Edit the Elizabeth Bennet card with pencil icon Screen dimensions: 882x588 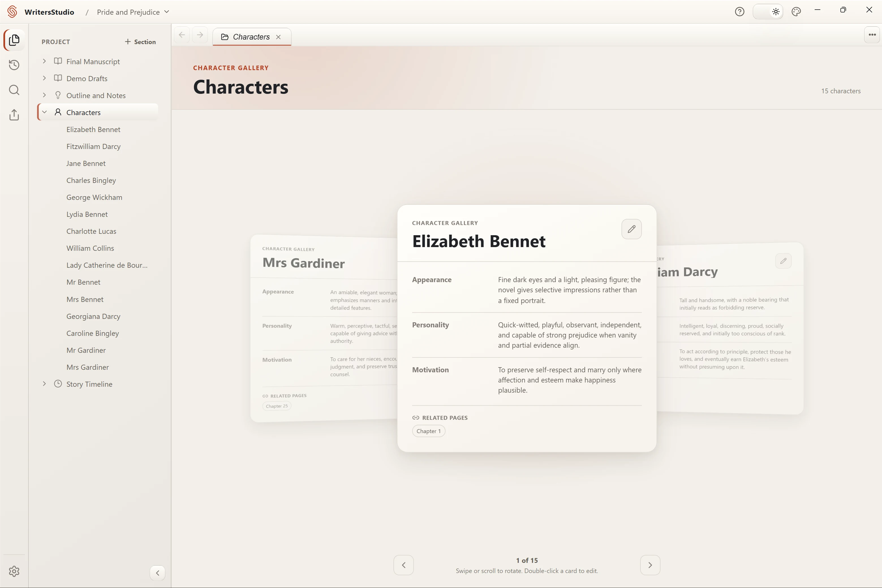point(631,229)
